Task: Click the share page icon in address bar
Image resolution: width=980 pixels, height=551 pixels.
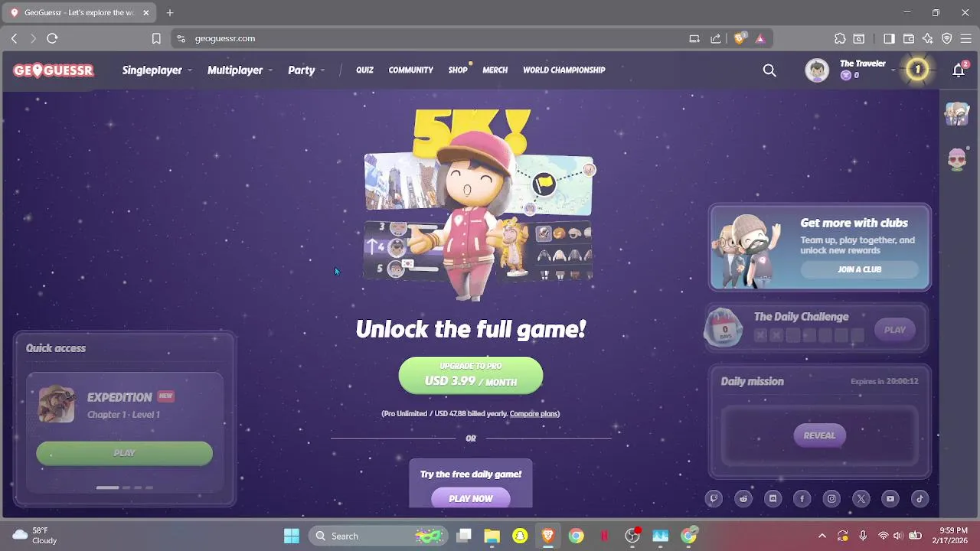Action: pos(716,38)
